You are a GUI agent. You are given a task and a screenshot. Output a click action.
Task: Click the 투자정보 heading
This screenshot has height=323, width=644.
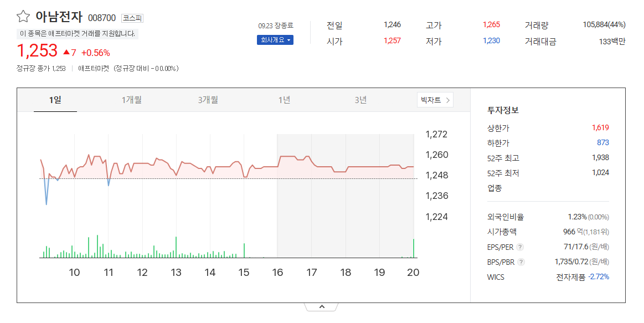(503, 110)
